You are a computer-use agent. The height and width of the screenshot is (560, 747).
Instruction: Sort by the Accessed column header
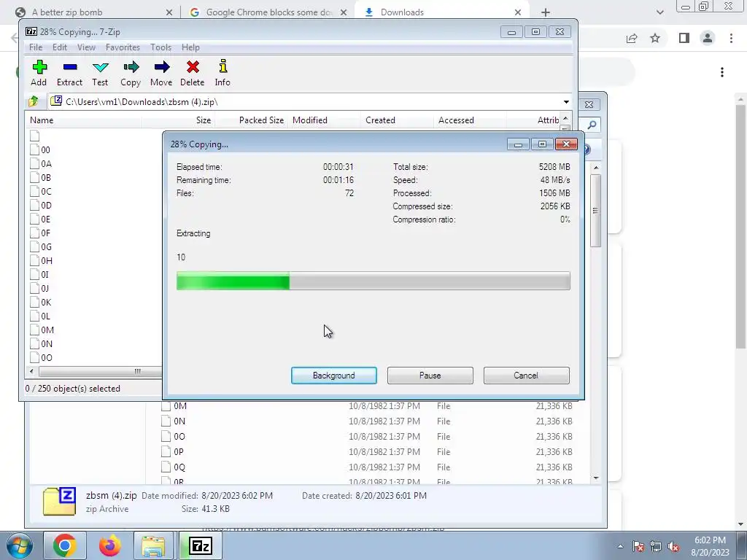tap(470, 120)
